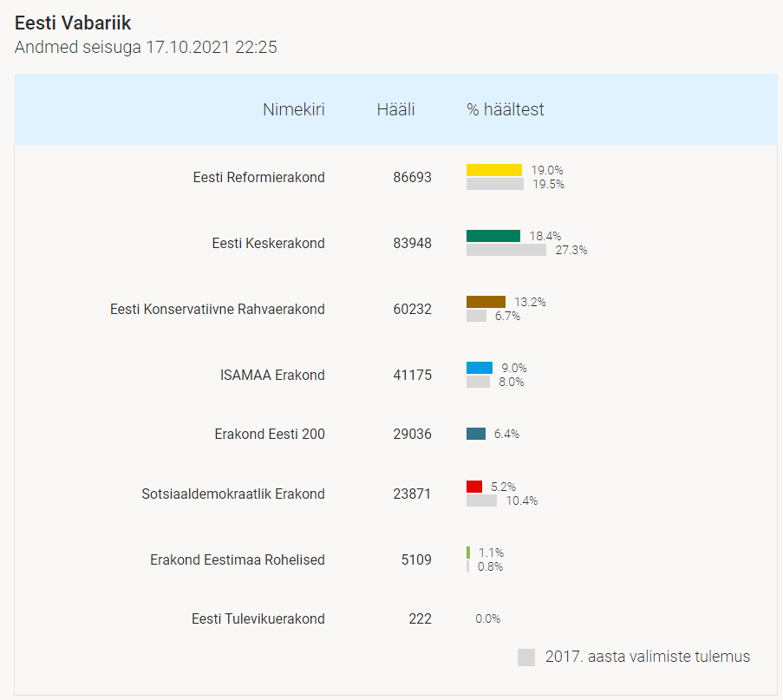The height and width of the screenshot is (700, 783).
Task: Click the grey 2017 bar for ISAMAA
Action: pos(478,382)
